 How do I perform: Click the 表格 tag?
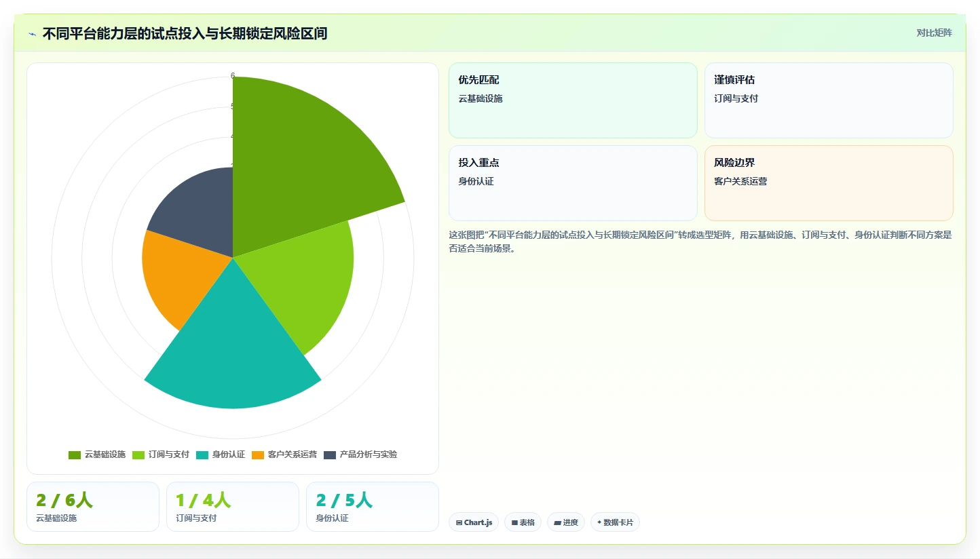[523, 522]
